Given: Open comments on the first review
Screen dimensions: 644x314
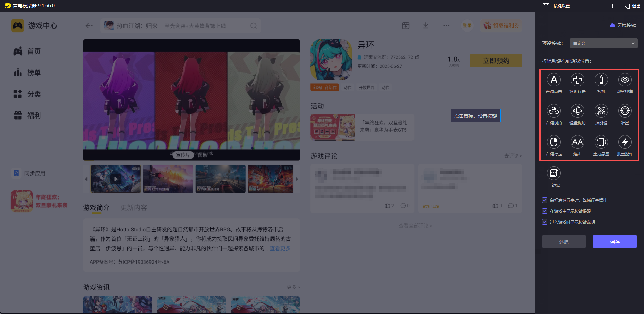Looking at the screenshot, I should [x=405, y=206].
